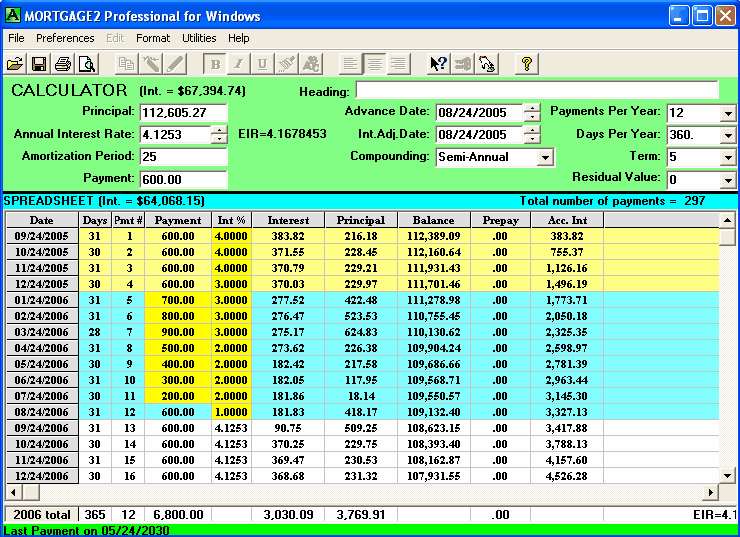Increase the Annual Interest Rate with the up spinner
This screenshot has width=740, height=537.
pyautogui.click(x=219, y=129)
